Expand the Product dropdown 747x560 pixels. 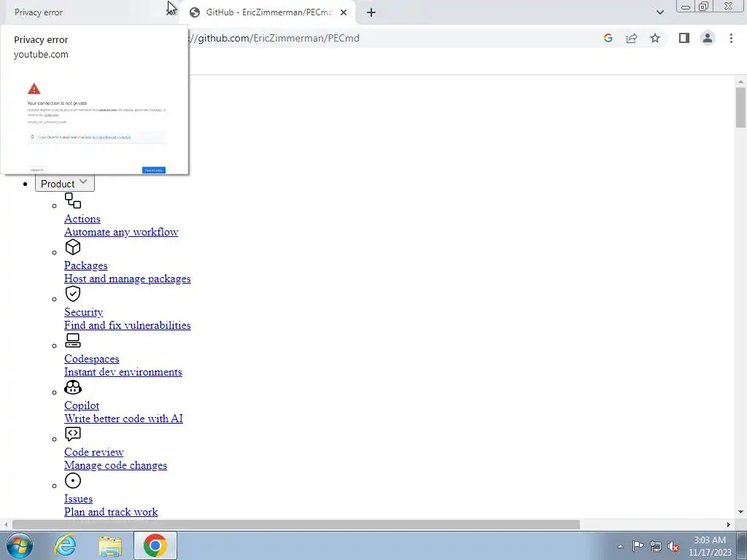click(65, 183)
